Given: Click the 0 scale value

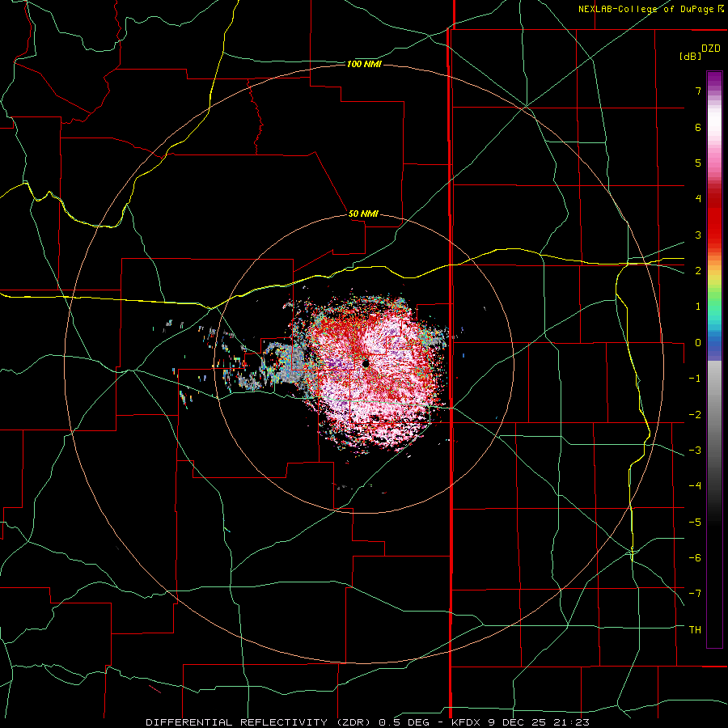Looking at the screenshot, I should pos(698,343).
